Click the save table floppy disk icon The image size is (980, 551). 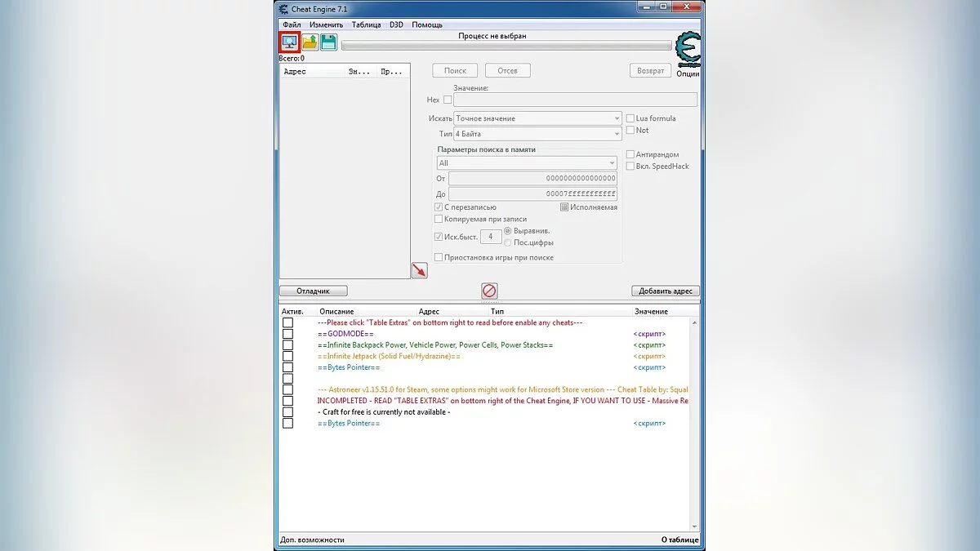pos(328,42)
